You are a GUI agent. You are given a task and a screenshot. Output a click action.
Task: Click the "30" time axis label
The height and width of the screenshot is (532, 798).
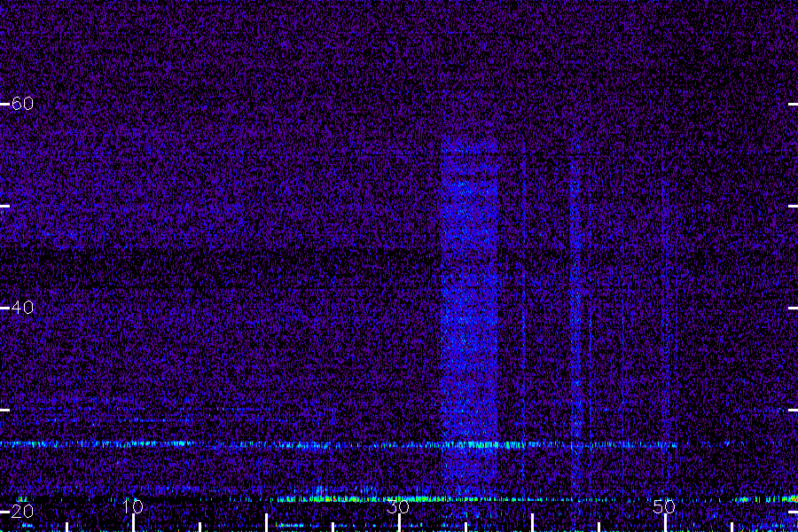pyautogui.click(x=398, y=506)
